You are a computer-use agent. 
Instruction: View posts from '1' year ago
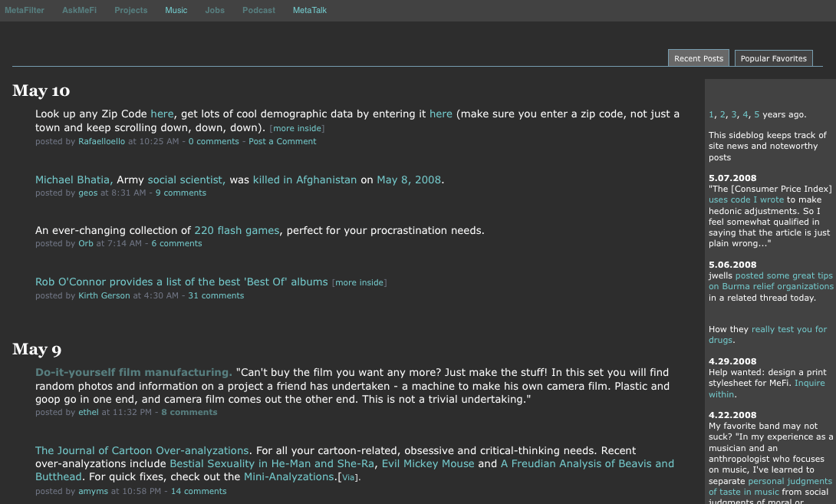711,114
